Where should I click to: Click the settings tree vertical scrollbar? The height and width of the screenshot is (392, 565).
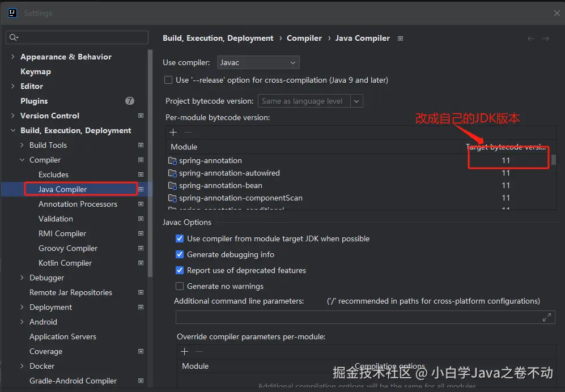coord(150,164)
